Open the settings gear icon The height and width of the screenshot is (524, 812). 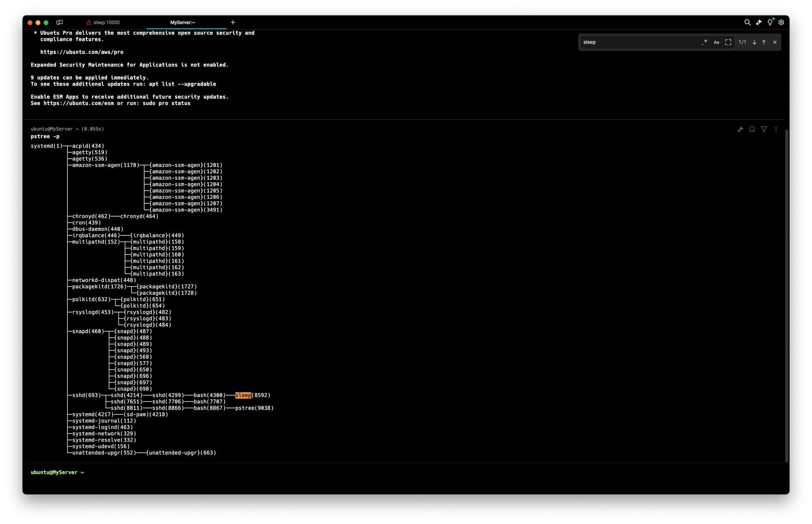tap(781, 22)
